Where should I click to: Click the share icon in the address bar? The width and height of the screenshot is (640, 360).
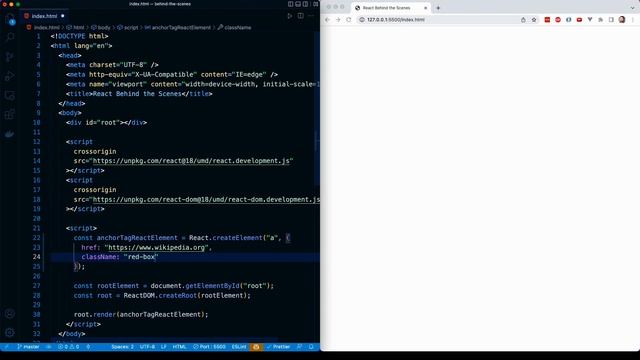click(523, 20)
